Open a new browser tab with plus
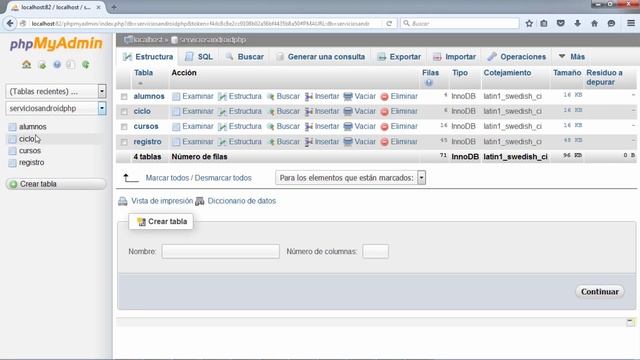Viewport: 640px width, 360px height. coord(114,7)
